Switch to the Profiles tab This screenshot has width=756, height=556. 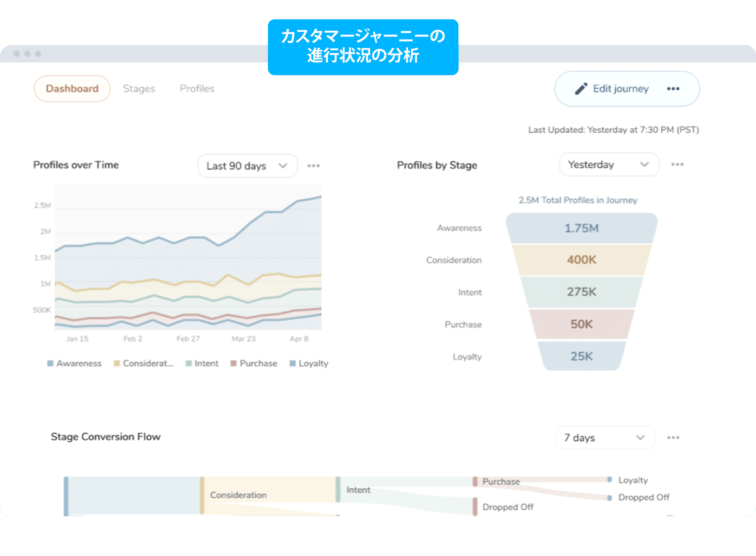[x=197, y=89]
